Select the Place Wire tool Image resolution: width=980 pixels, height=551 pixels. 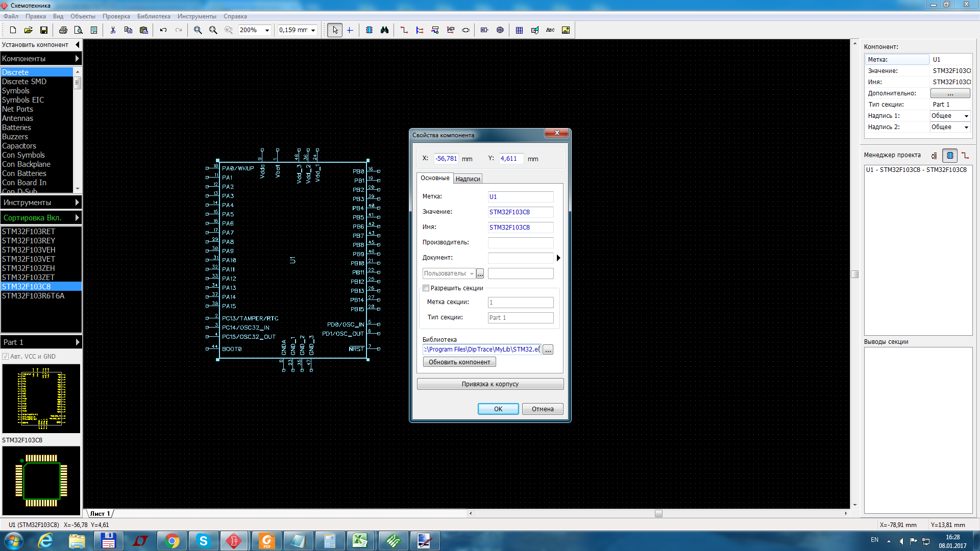point(404,30)
